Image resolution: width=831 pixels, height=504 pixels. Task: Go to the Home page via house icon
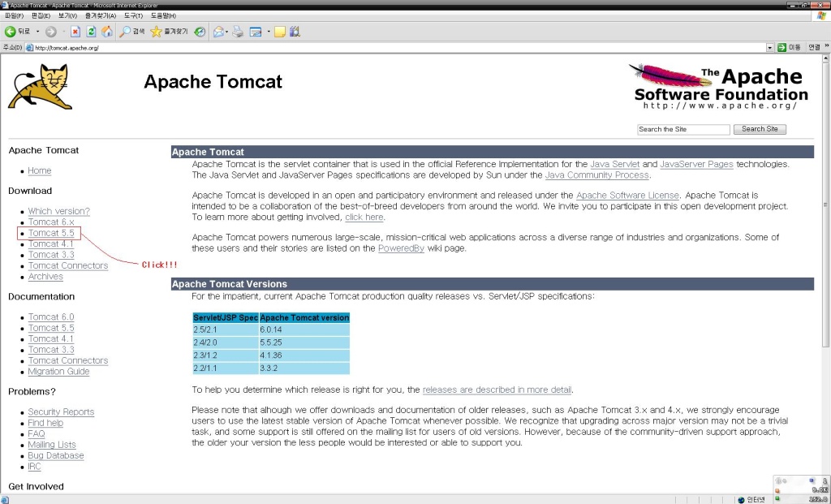tap(107, 32)
